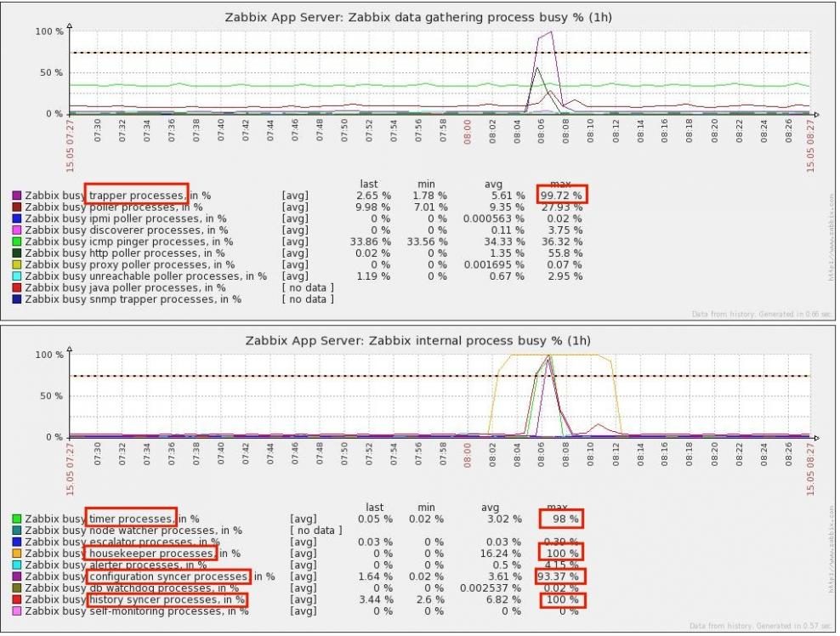Click the olive db watchdog legend swatch
The width and height of the screenshot is (840, 636).
pos(17,588)
